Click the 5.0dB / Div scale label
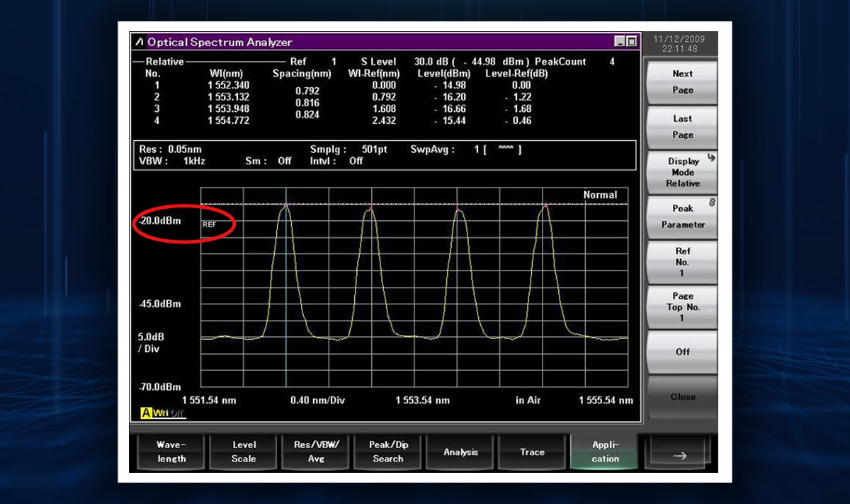Image resolution: width=850 pixels, height=504 pixels. (x=151, y=343)
